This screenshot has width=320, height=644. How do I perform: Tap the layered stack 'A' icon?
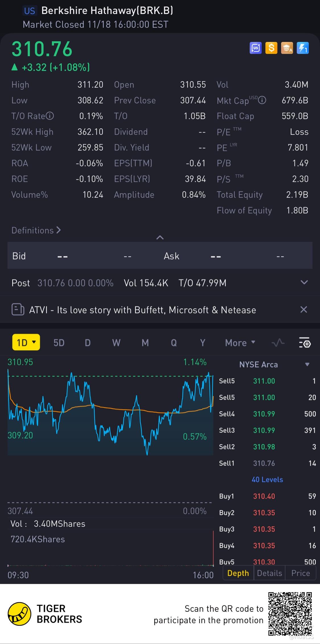point(287,48)
